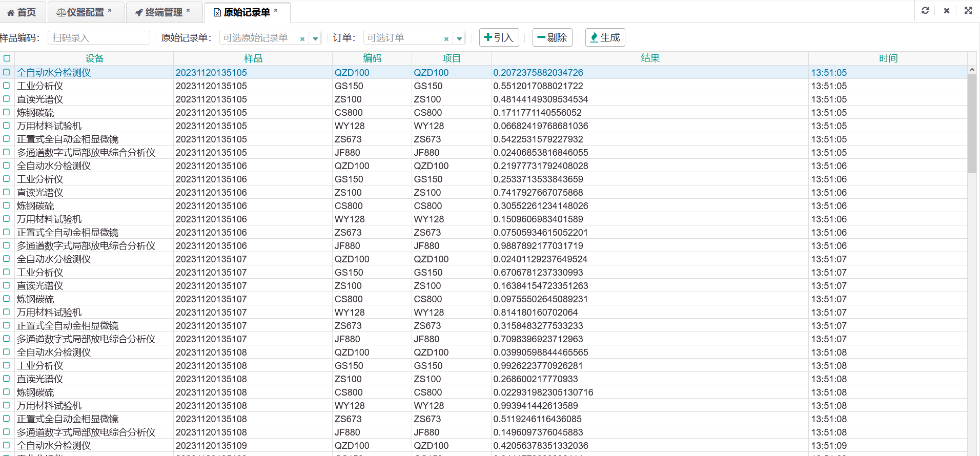Viewport: 980px width, 456px height.
Task: Sort by the 编码 column header
Action: [x=372, y=58]
